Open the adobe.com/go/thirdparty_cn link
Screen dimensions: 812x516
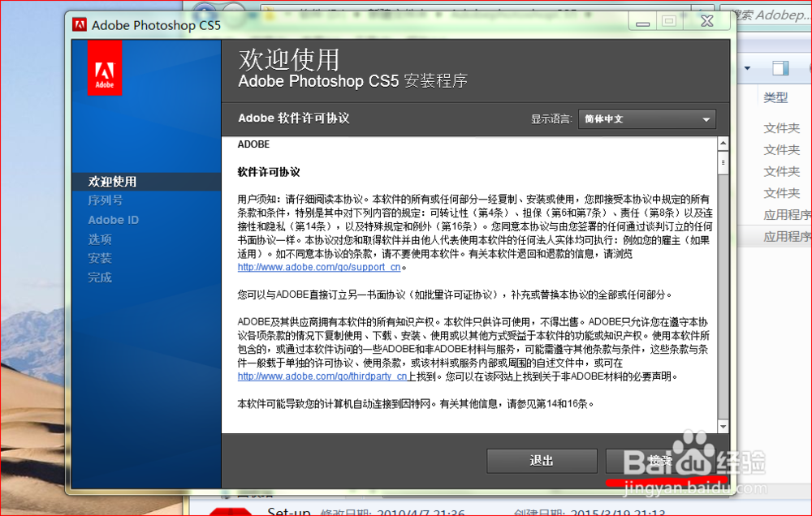322,376
